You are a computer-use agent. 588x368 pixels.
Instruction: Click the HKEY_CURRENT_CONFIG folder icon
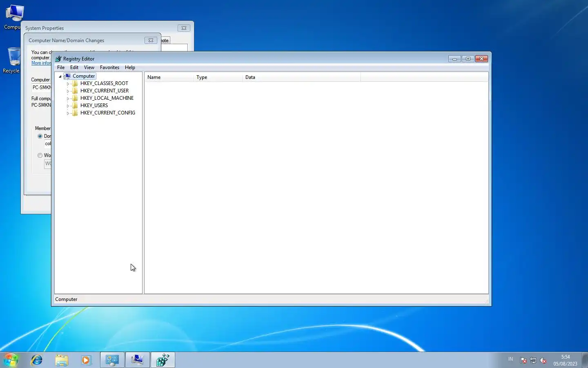(x=75, y=113)
